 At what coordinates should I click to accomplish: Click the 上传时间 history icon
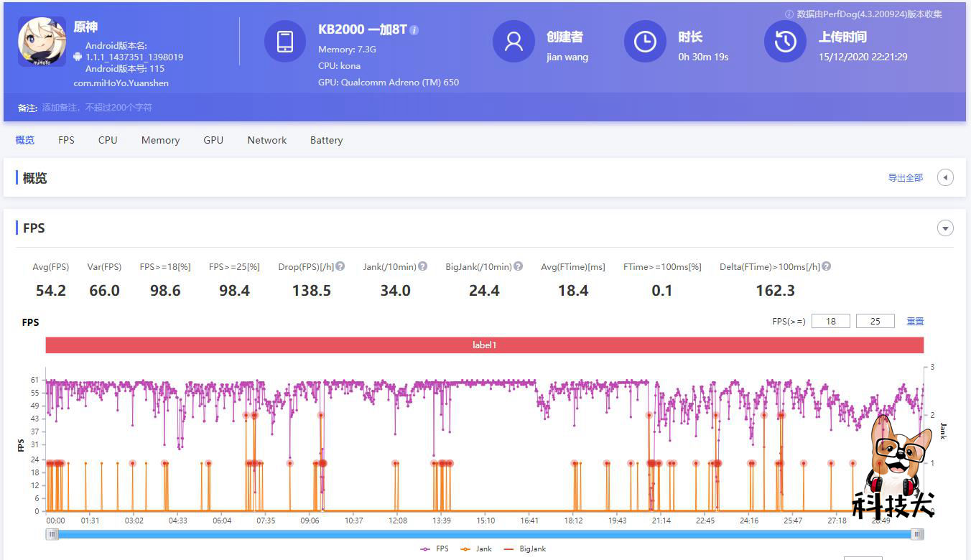click(x=784, y=42)
